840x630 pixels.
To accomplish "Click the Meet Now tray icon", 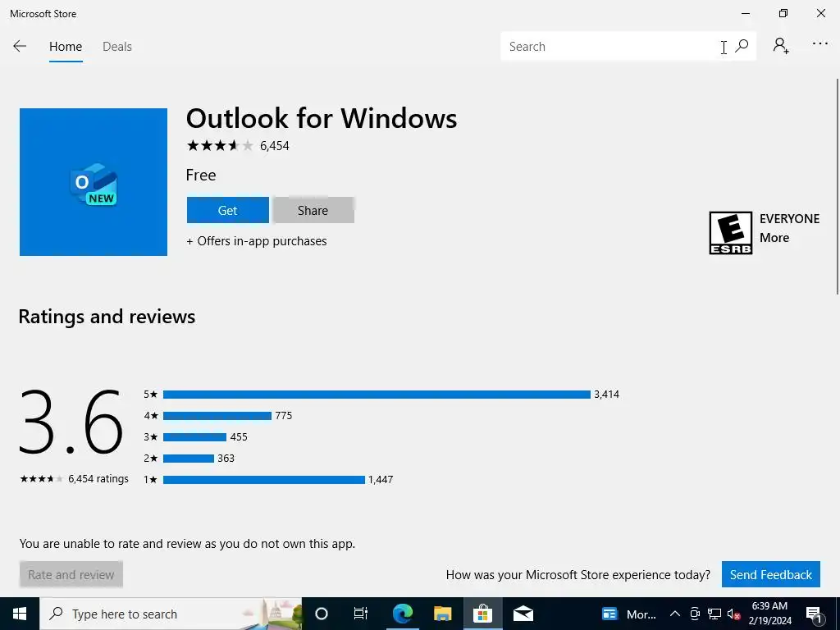I will (695, 614).
